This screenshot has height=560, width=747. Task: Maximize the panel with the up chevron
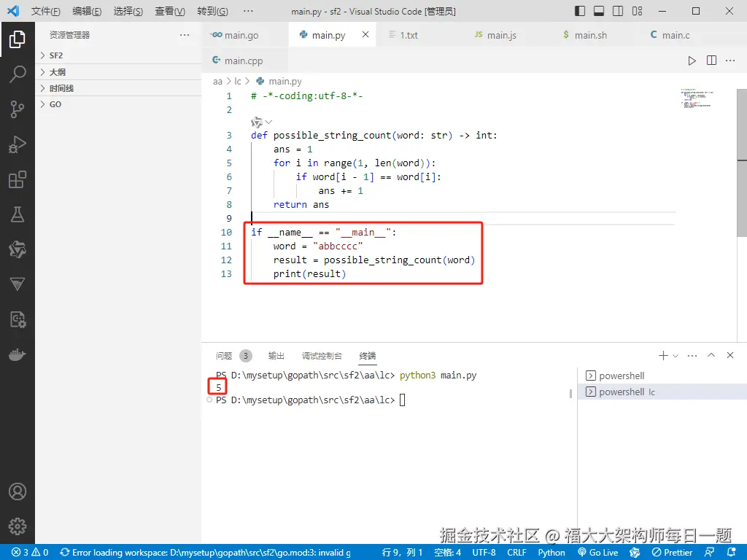click(711, 355)
